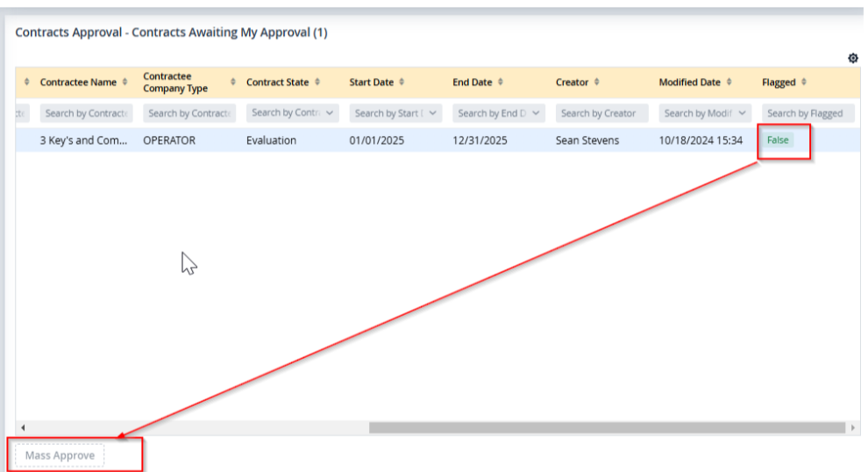Sort by Creator column icon
Image resolution: width=868 pixels, height=472 pixels.
[x=596, y=82]
